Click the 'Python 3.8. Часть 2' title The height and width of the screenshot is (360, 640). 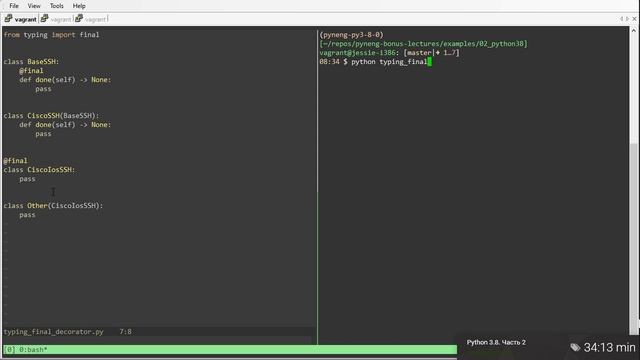tap(496, 342)
